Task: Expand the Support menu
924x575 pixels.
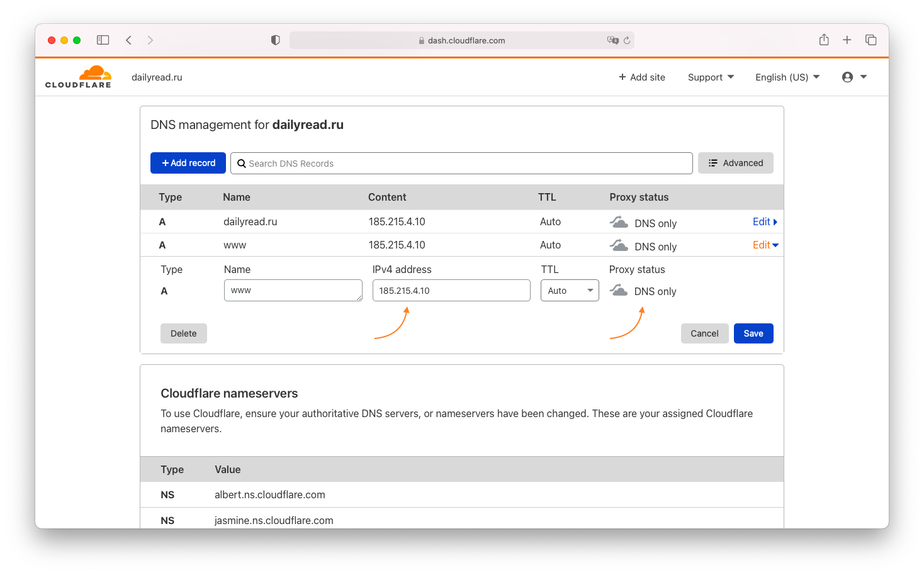Action: [x=711, y=77]
